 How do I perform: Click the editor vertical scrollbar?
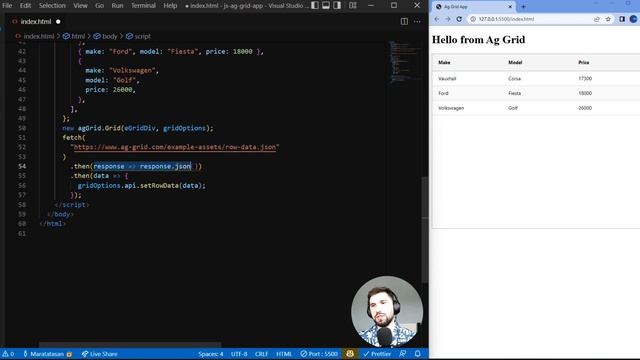[424, 230]
